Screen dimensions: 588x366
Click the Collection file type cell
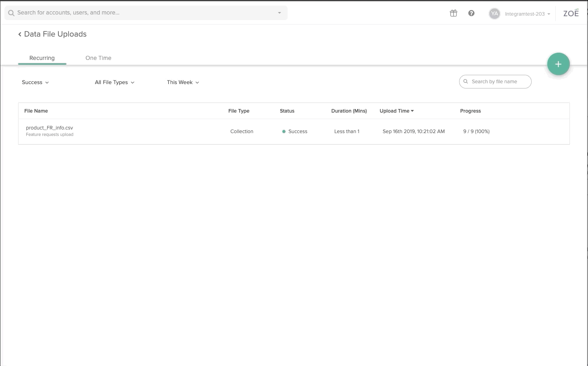242,132
